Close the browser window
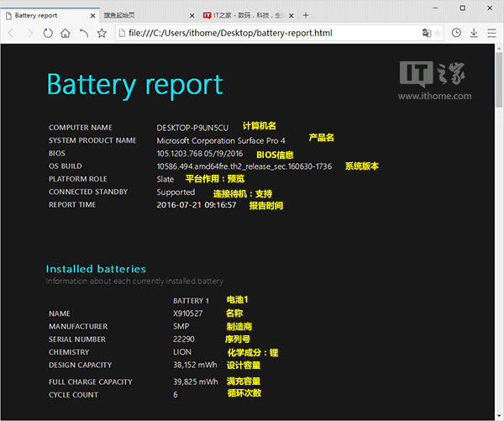Screen dimensions: 504x421 point(490,8)
